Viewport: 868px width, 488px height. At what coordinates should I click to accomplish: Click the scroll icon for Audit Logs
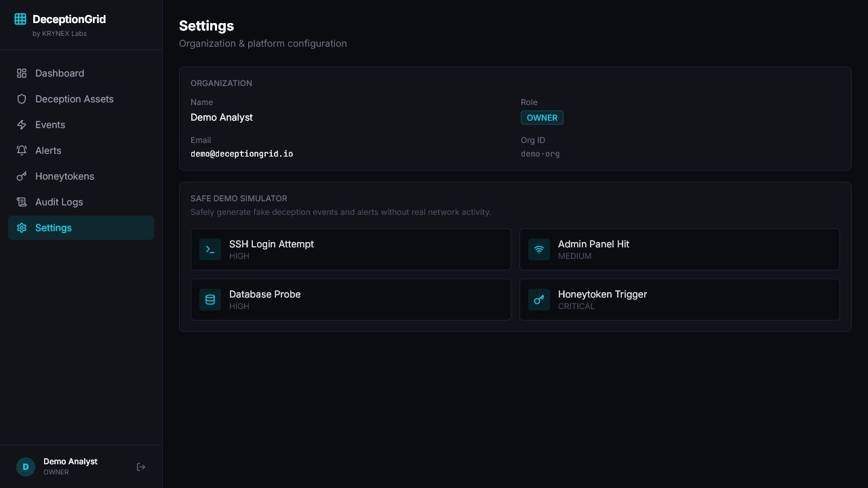coord(22,202)
